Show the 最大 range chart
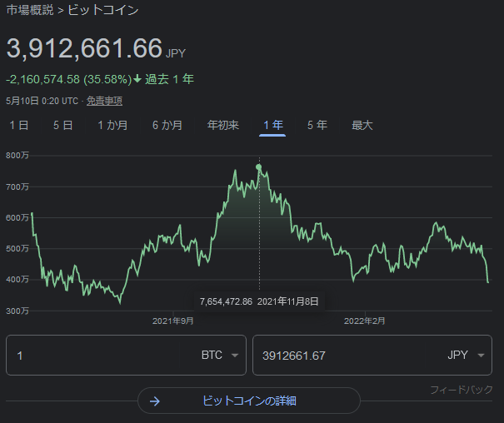 (x=362, y=125)
